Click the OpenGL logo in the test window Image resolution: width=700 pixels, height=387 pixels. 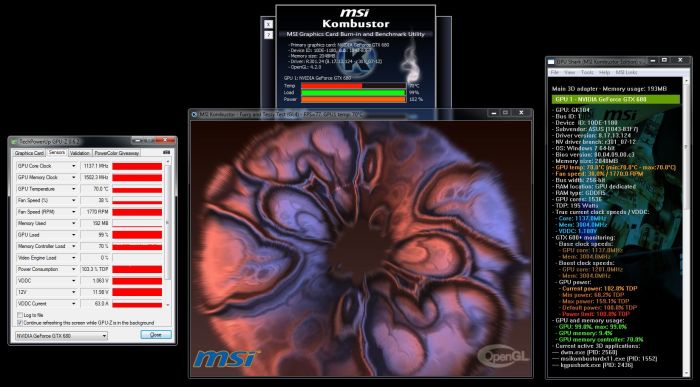503,356
